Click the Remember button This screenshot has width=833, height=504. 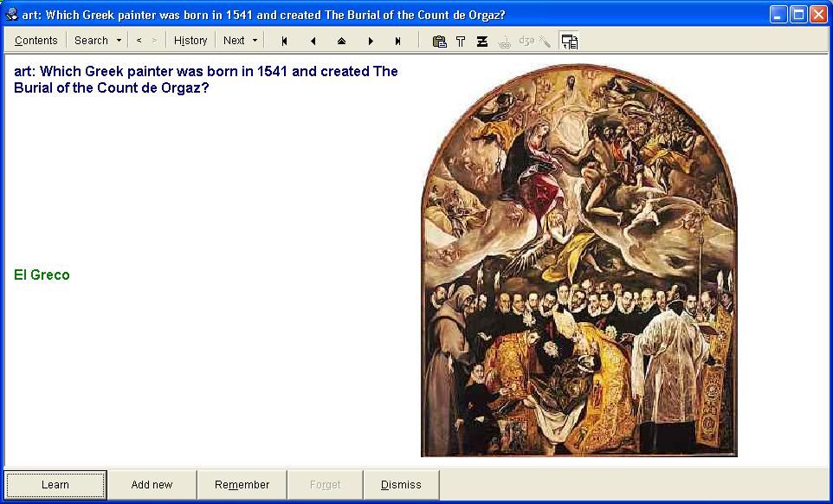point(242,485)
